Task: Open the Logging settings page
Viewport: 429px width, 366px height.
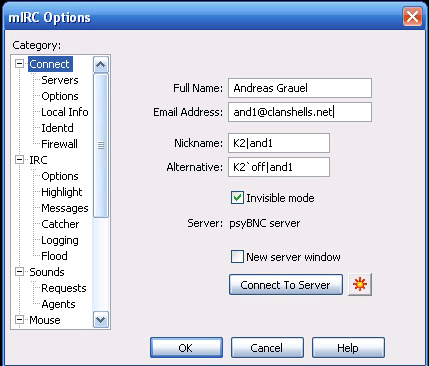Action: point(60,240)
